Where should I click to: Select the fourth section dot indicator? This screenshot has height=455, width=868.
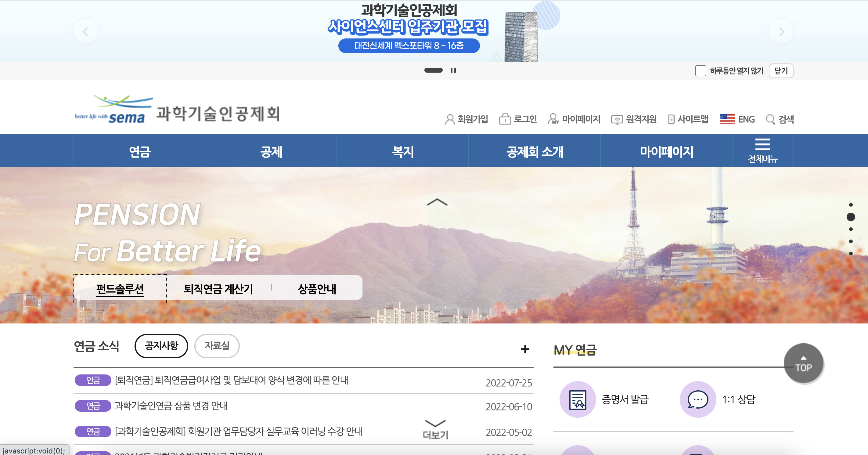(851, 241)
